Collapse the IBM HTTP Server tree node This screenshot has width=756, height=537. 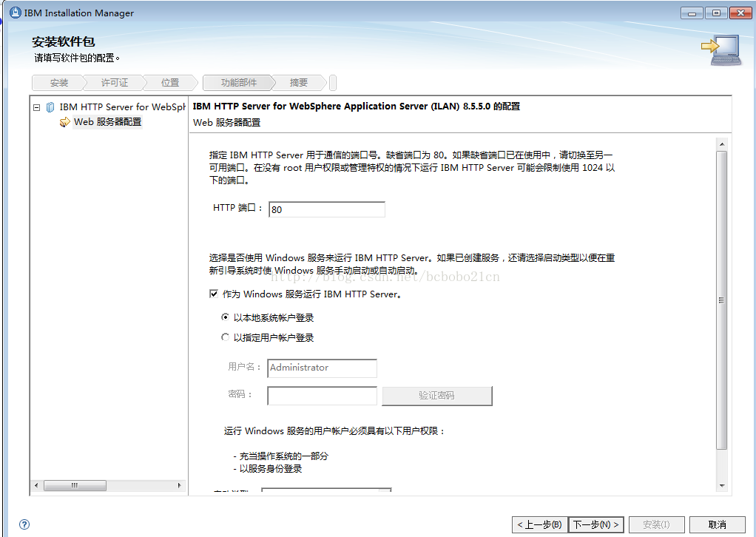click(37, 107)
